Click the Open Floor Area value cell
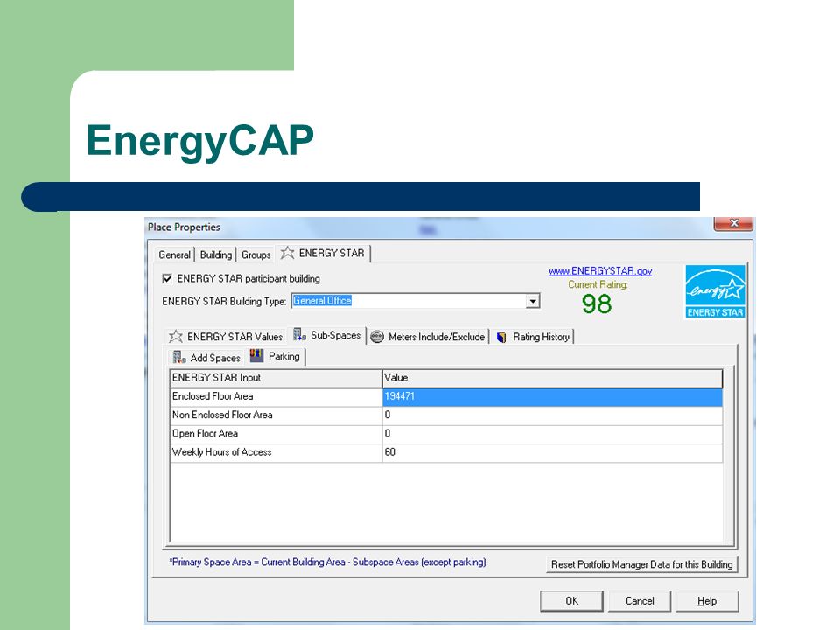 pyautogui.click(x=552, y=434)
